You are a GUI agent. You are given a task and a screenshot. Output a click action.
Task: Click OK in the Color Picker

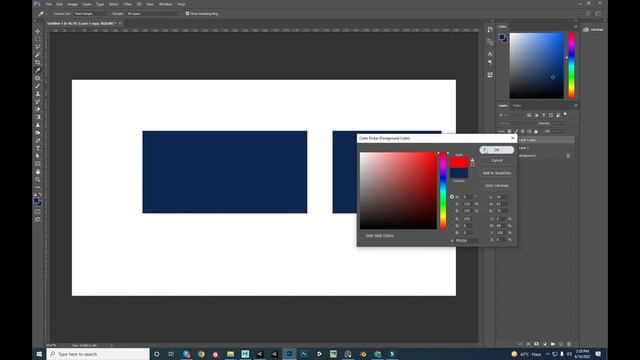[x=497, y=150]
